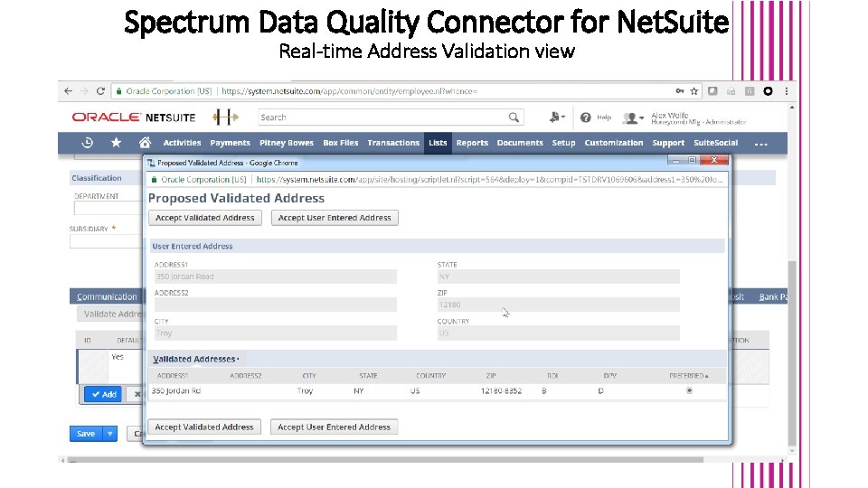Open the Activities menu
The width and height of the screenshot is (868, 488).
pos(182,143)
